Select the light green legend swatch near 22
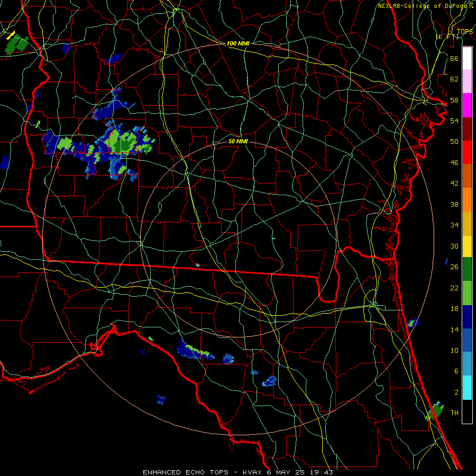 tap(467, 293)
